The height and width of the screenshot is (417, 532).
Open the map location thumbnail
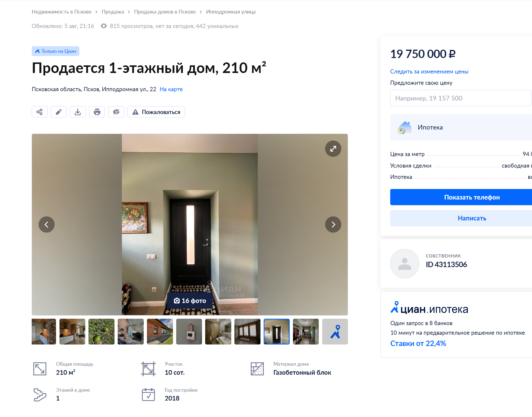[x=335, y=331]
